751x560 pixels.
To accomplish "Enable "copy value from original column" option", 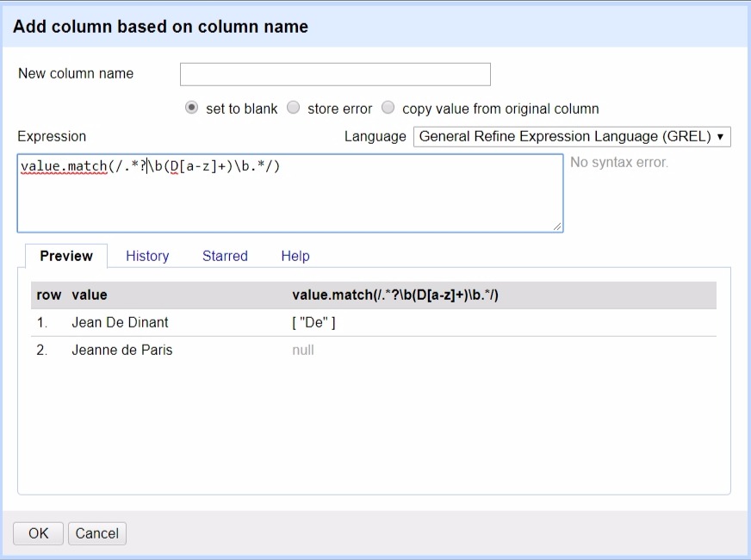I will coord(388,108).
